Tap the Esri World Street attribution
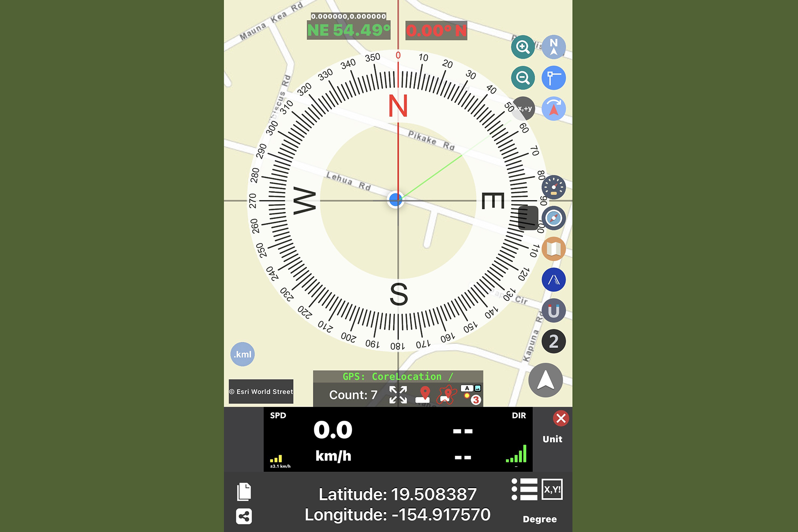The width and height of the screenshot is (798, 532). [261, 391]
